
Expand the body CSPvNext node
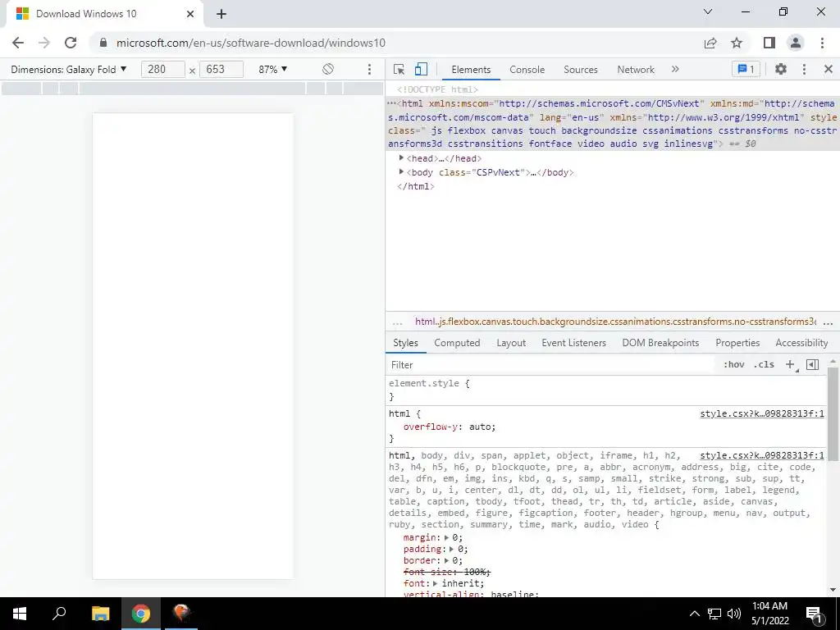tap(401, 172)
